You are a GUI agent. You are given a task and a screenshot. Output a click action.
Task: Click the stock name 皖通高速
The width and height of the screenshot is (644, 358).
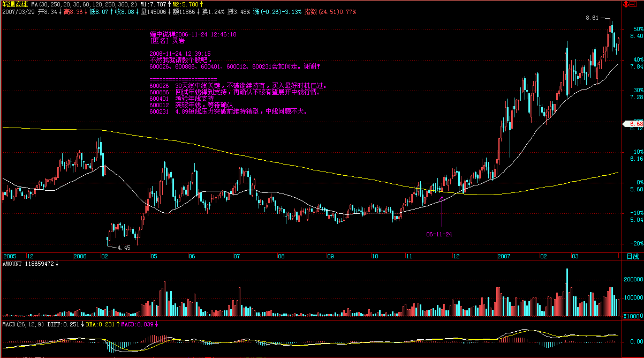click(x=14, y=4)
